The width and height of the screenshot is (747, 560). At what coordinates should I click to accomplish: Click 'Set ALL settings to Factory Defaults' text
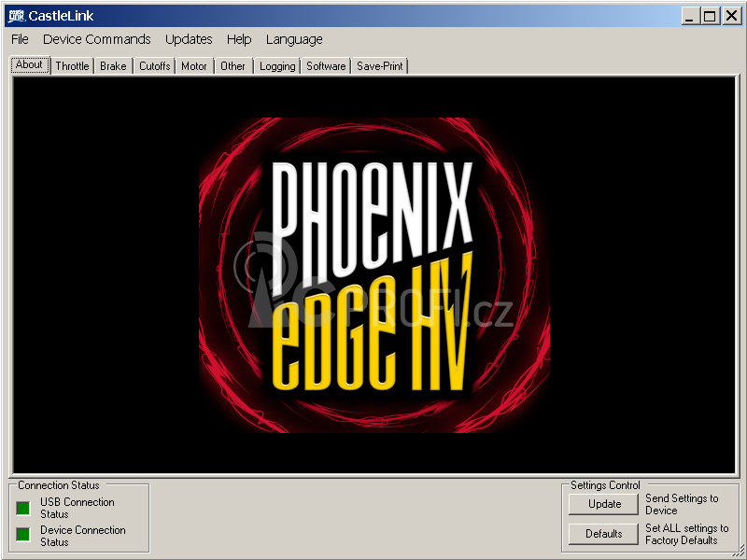(x=686, y=534)
